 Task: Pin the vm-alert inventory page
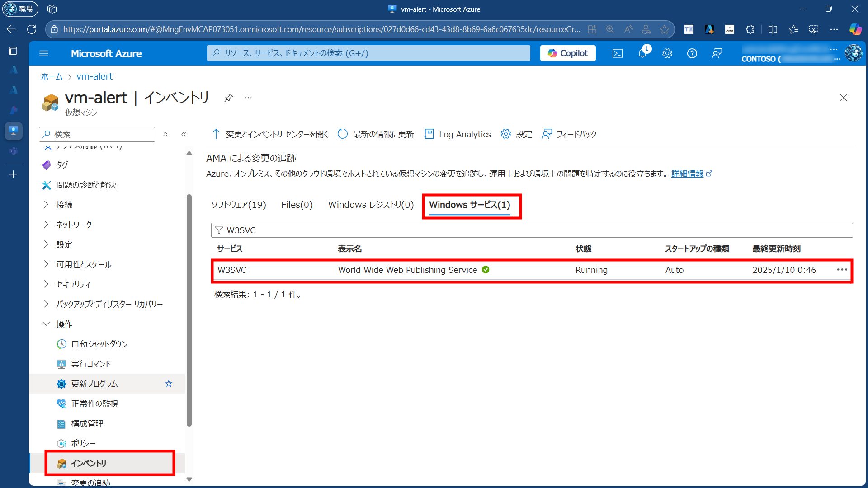[228, 98]
